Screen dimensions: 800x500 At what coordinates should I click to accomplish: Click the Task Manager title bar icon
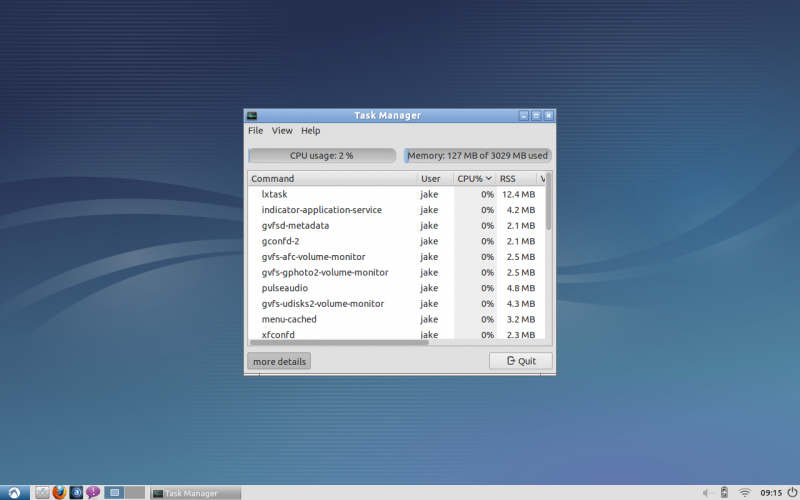[x=252, y=116]
